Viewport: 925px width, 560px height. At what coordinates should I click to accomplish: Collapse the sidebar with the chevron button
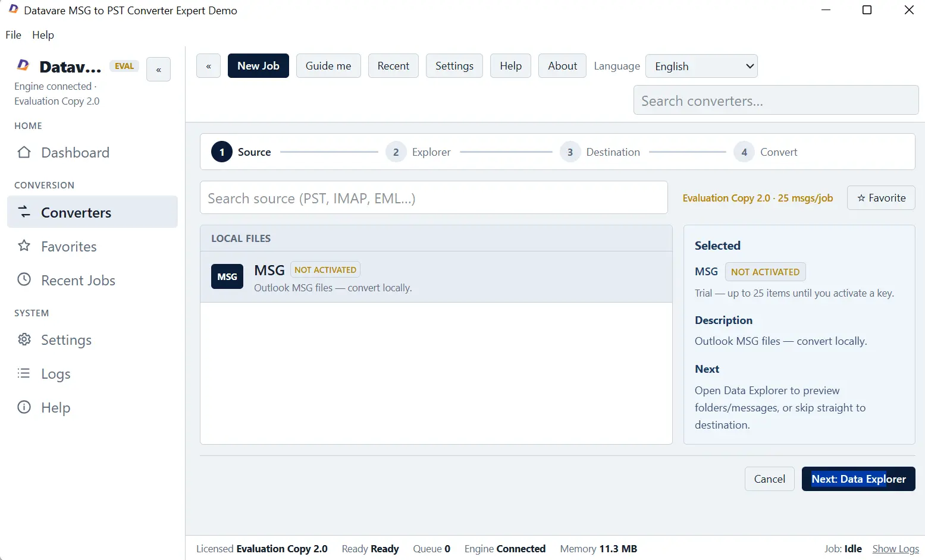159,70
